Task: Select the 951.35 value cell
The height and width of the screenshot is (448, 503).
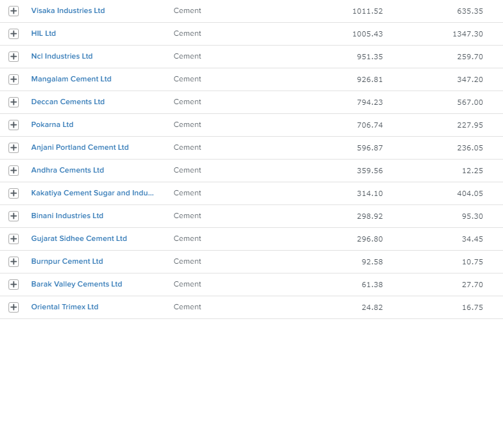Action: (370, 57)
